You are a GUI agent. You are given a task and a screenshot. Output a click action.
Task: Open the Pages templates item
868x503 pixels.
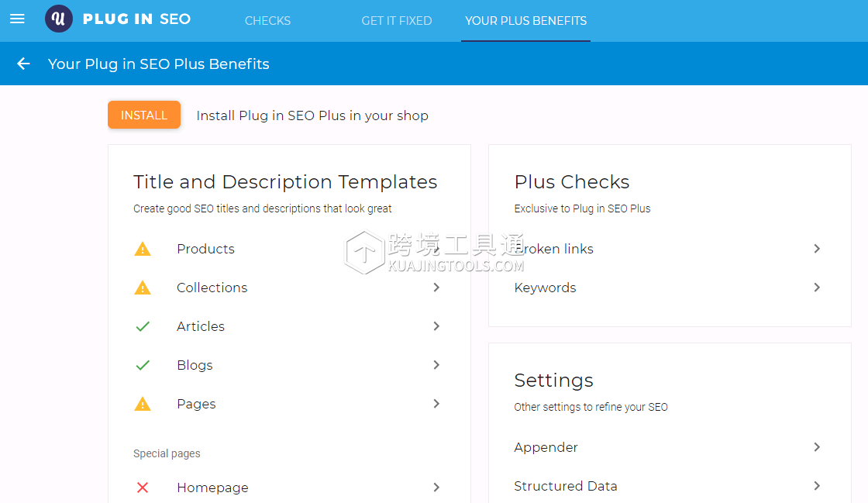196,404
